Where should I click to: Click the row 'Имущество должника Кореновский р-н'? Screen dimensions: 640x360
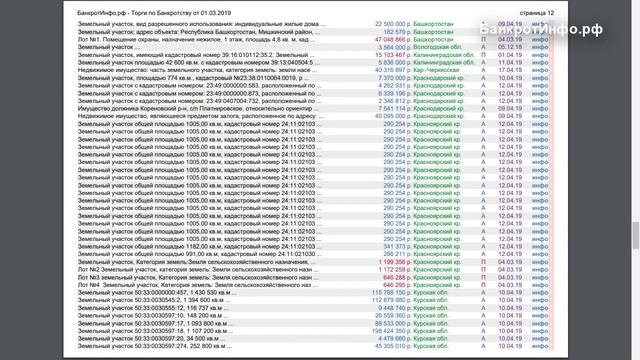(x=198, y=109)
